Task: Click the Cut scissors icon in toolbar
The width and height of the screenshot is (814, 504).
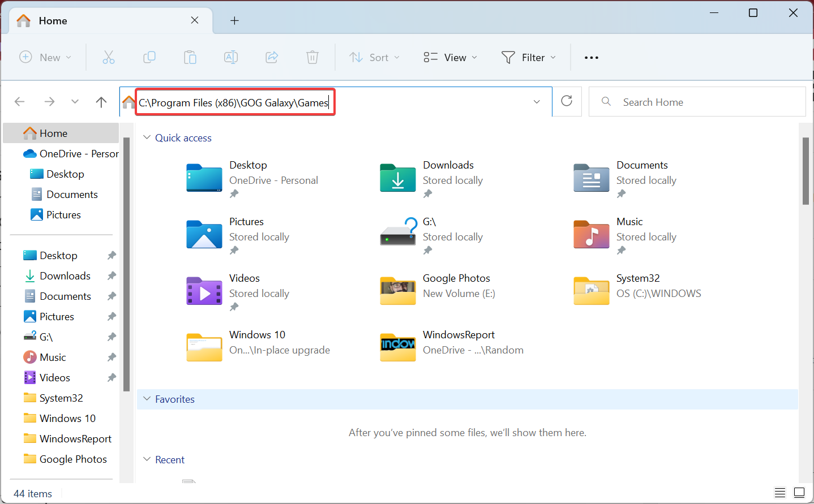Action: tap(108, 57)
